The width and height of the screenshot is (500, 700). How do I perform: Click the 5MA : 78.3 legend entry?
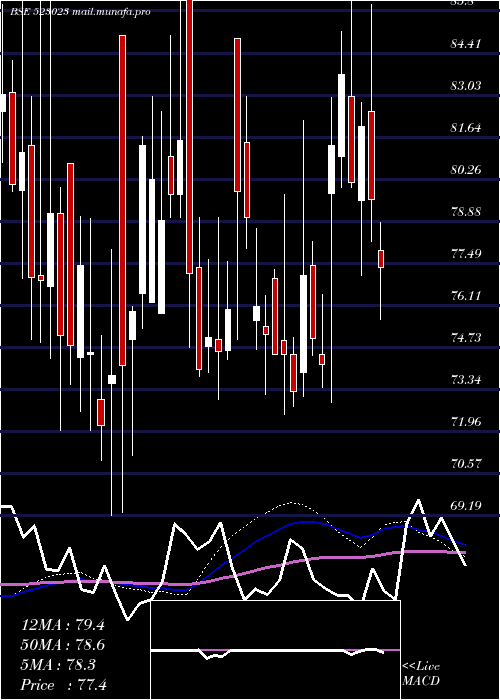(58, 665)
